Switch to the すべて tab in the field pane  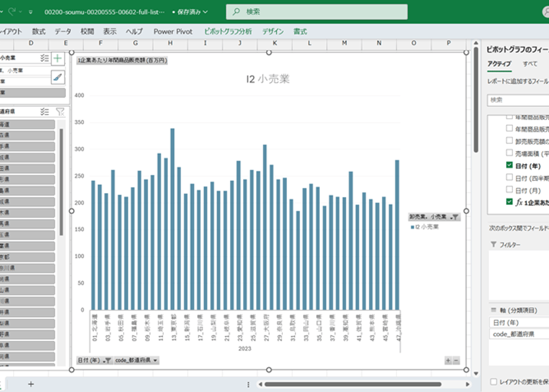pyautogui.click(x=530, y=64)
